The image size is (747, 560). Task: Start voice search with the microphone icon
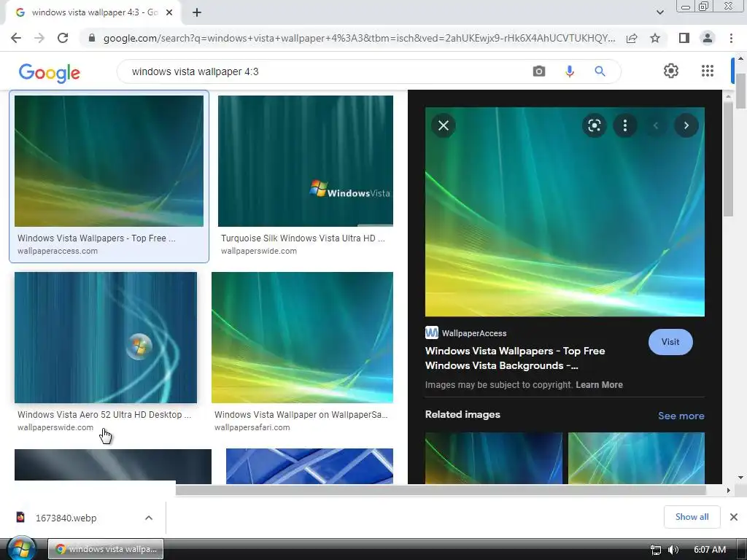point(569,71)
